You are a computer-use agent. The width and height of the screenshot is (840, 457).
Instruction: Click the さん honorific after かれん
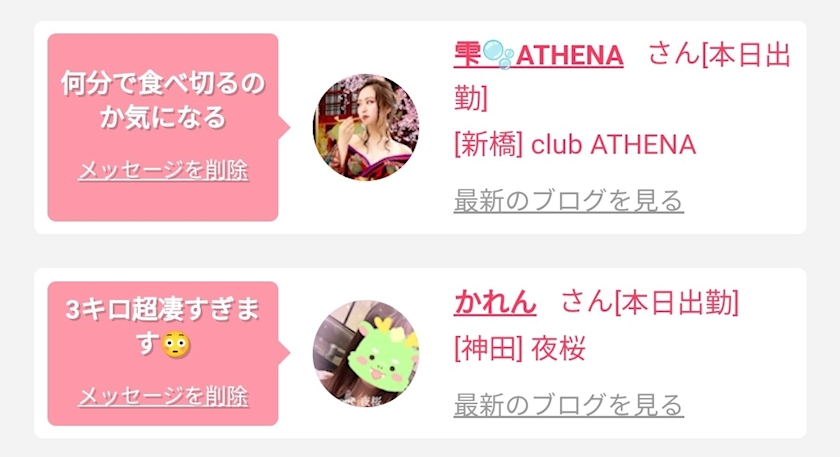(587, 302)
